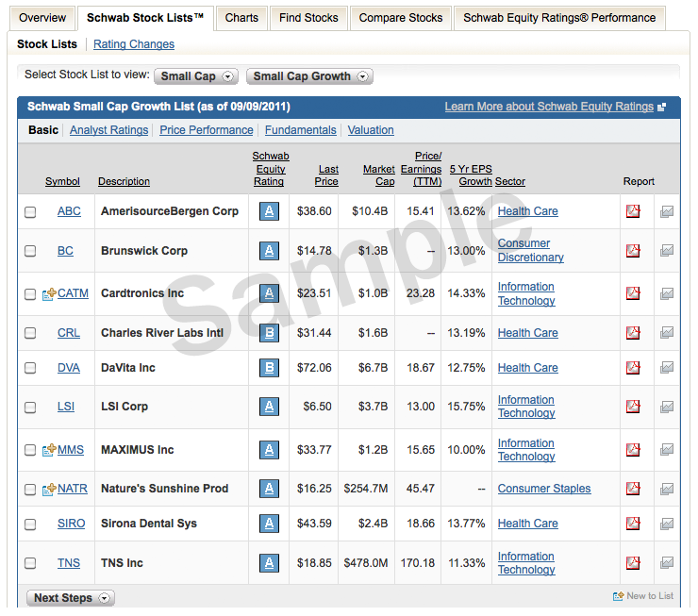The width and height of the screenshot is (698, 616).
Task: Click Schwab Equity Rating A icon for ABC
Action: coord(269,211)
